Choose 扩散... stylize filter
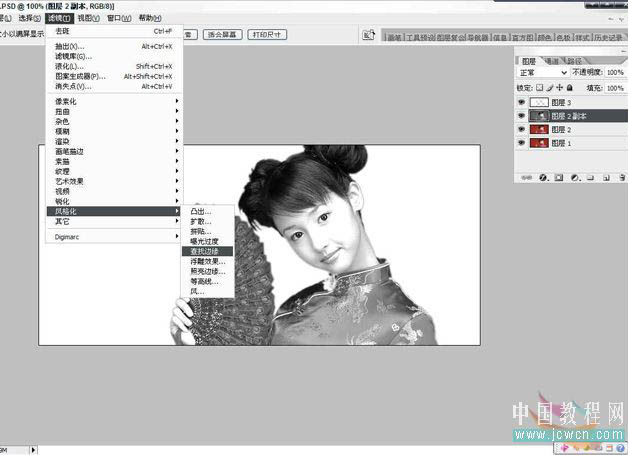 (207, 221)
